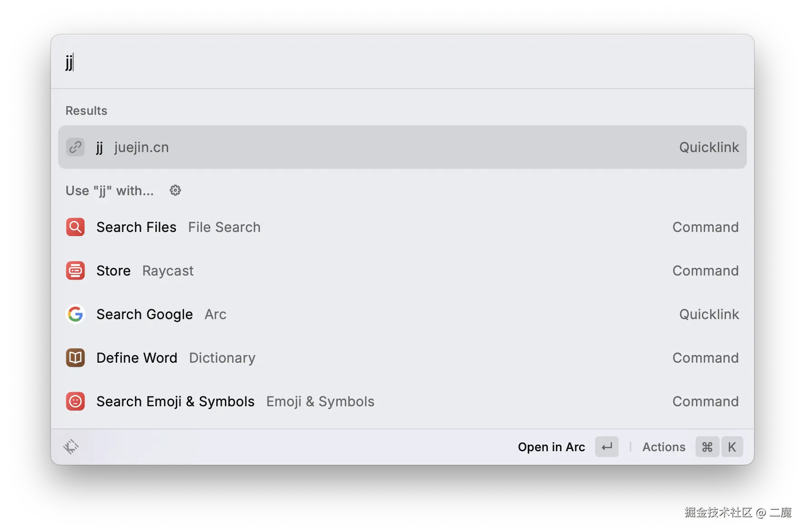Click the gray "Emoji & Symbols" subtitle

320,402
